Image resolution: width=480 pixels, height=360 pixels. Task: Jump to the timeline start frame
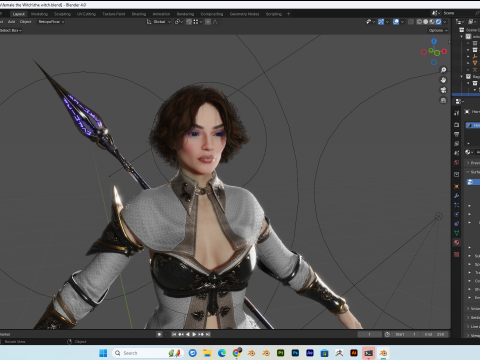click(174, 334)
